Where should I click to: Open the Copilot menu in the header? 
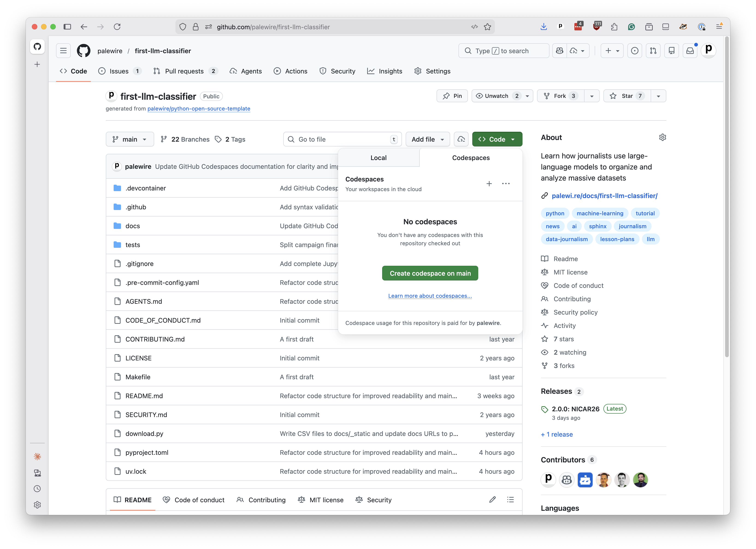[x=559, y=51]
